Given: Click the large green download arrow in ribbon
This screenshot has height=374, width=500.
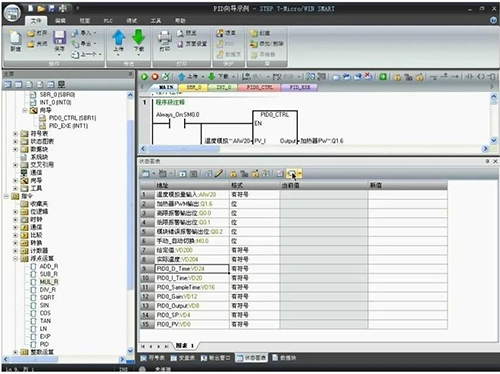Looking at the screenshot, I should click(x=139, y=37).
